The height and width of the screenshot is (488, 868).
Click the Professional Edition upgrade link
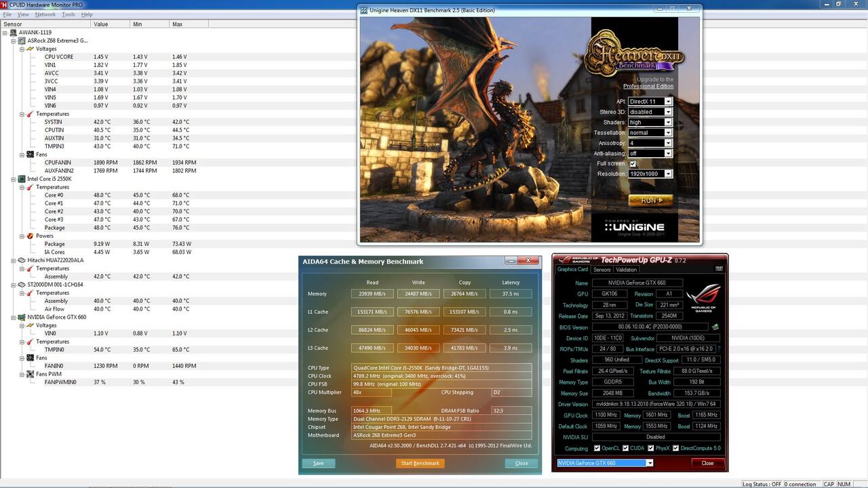click(648, 86)
